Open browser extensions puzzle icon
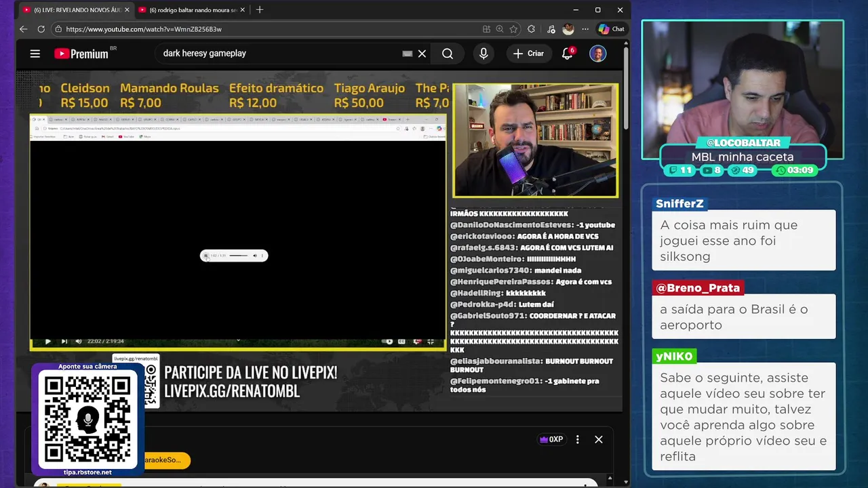Image resolution: width=868 pixels, height=488 pixels. point(531,29)
